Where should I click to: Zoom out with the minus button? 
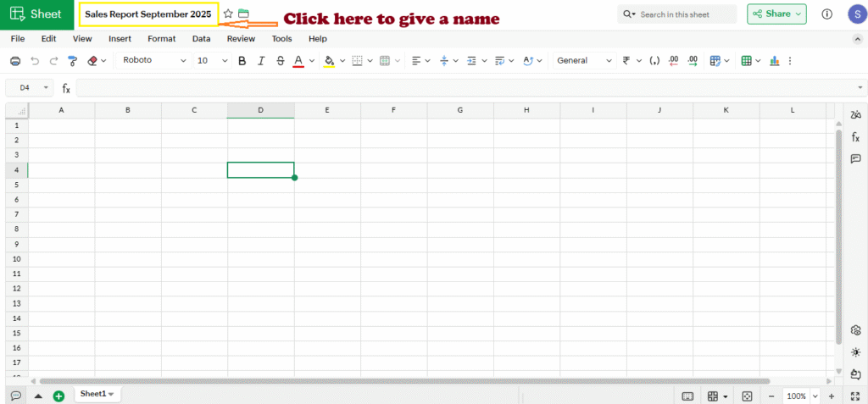[x=771, y=396]
